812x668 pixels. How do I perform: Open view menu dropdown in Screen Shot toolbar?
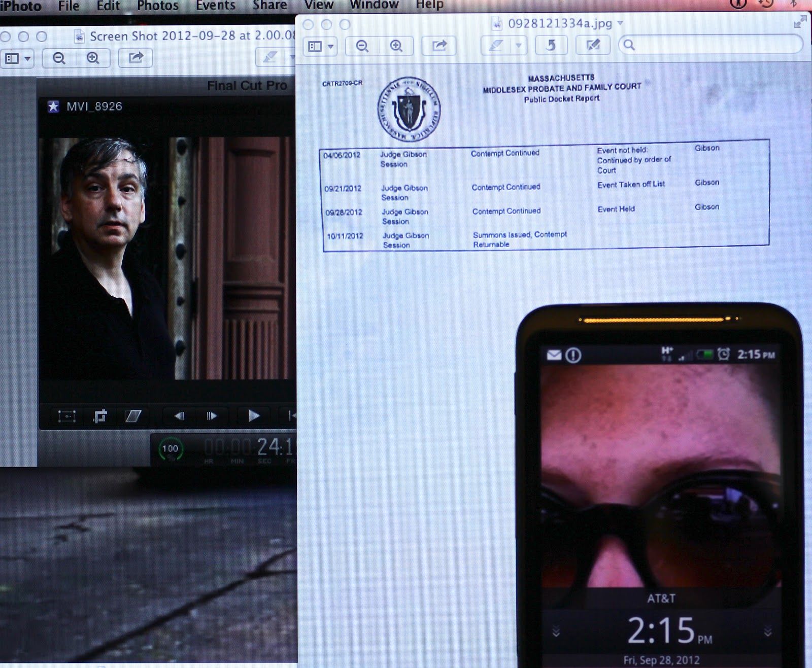tap(18, 59)
